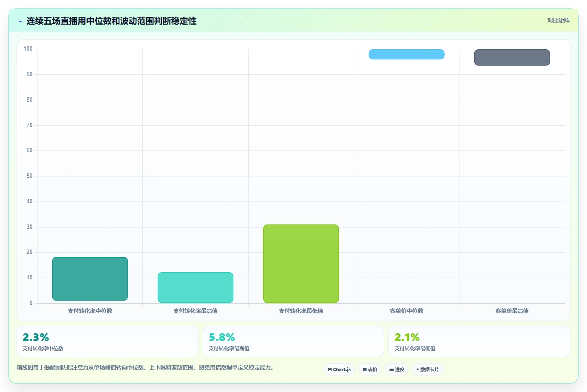
Task: Click the turquoise 支付转化率最高值 bar
Action: tap(196, 287)
